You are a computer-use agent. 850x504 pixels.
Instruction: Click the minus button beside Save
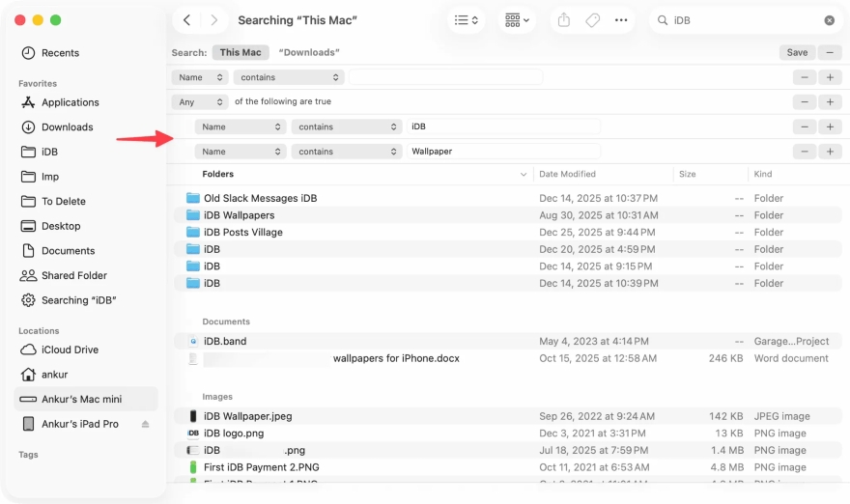tap(830, 52)
